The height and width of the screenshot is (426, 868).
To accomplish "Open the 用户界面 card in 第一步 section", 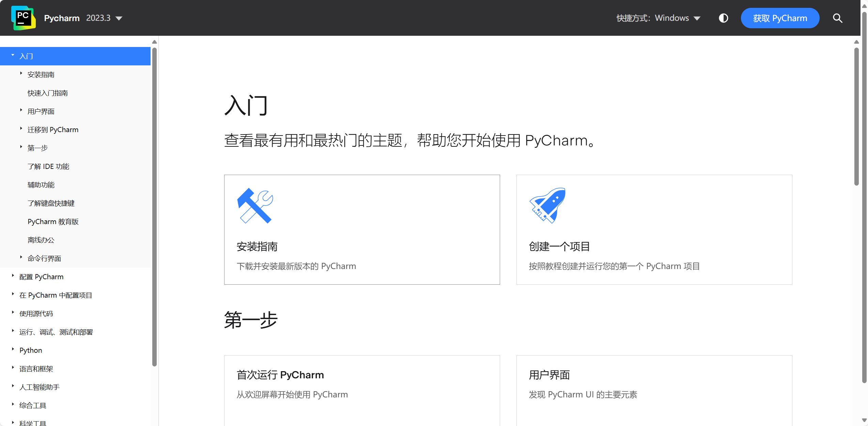I will 549,375.
